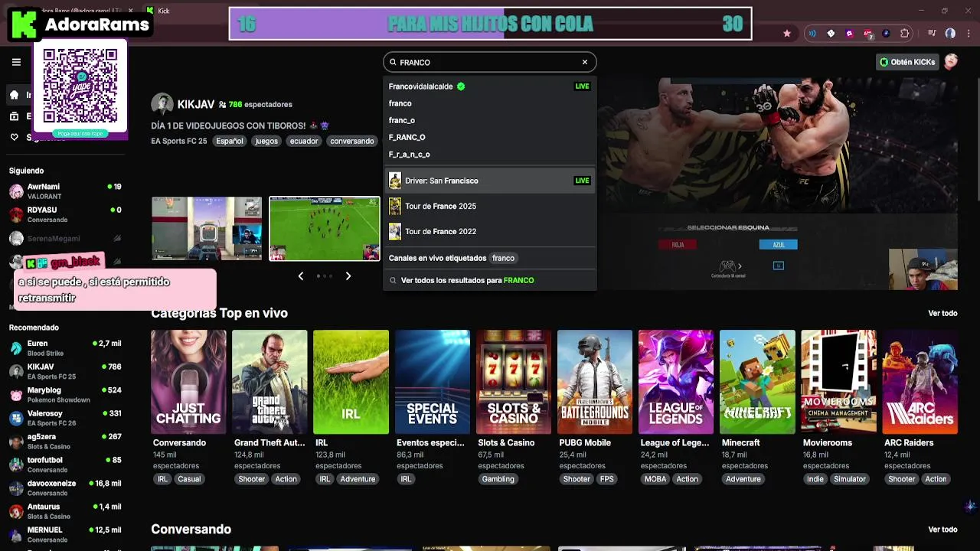Open the ARC Raiders category card
The width and height of the screenshot is (980, 551).
[x=920, y=382]
